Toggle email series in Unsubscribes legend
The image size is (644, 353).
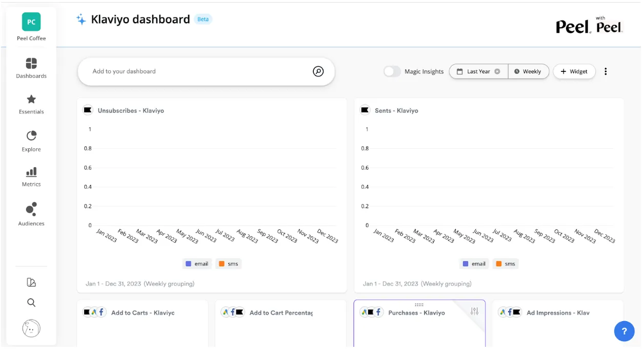[x=197, y=264]
